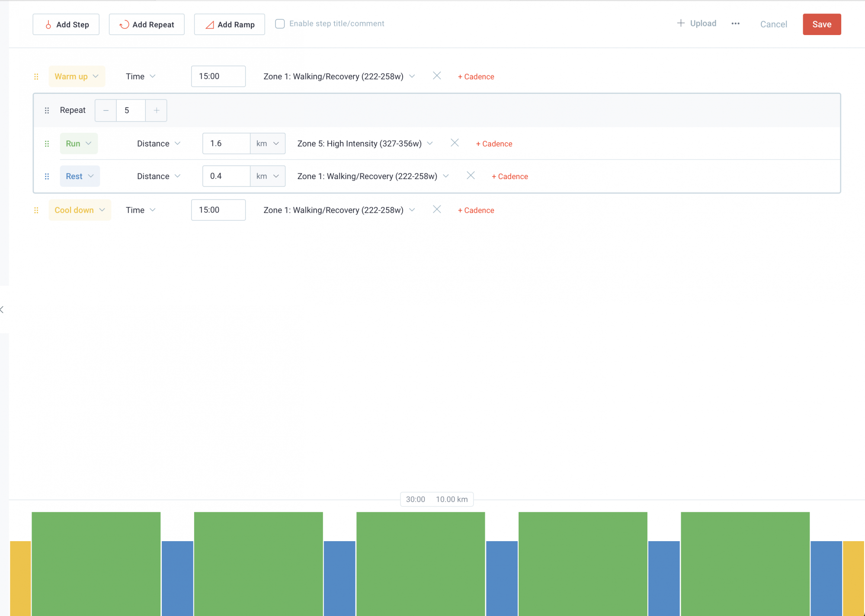
Task: Remove the Cool down step
Action: pyautogui.click(x=437, y=210)
